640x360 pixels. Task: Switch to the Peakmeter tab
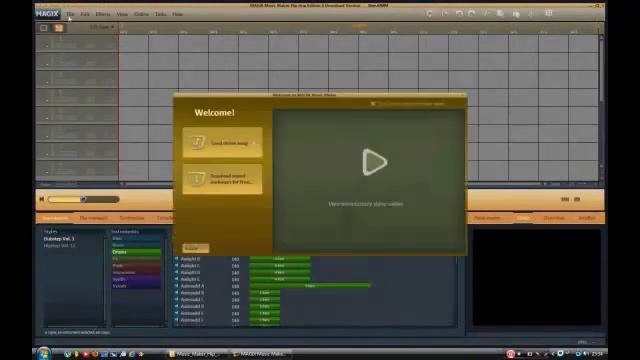pos(487,218)
